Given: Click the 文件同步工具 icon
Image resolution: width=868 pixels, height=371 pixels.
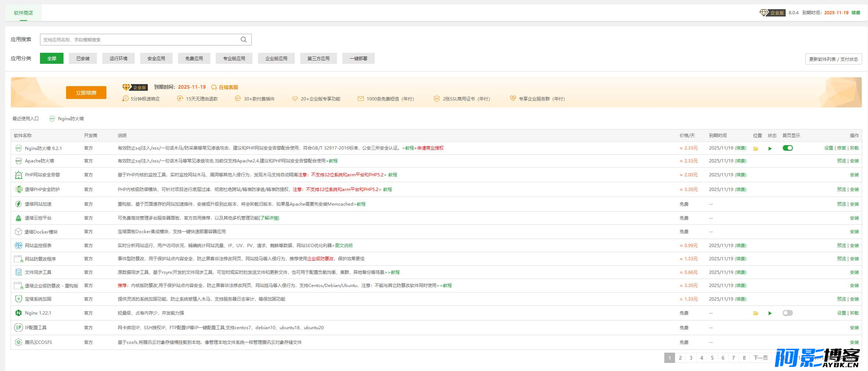Looking at the screenshot, I should tap(18, 272).
